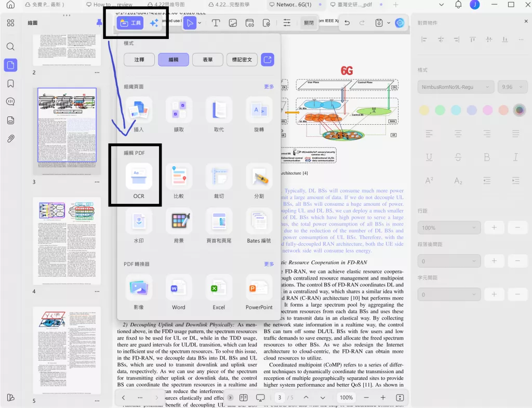532x408 pixels.
Task: Set text alignment to center
Action: tap(458, 134)
